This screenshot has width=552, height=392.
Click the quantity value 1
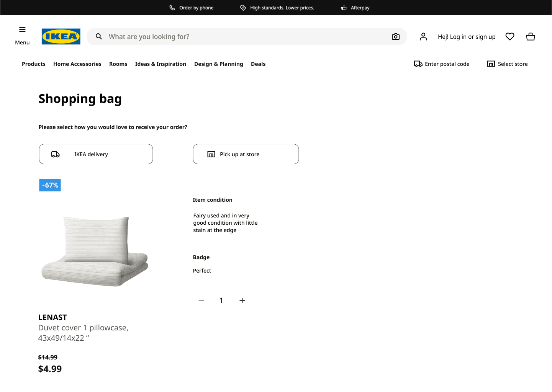(221, 301)
